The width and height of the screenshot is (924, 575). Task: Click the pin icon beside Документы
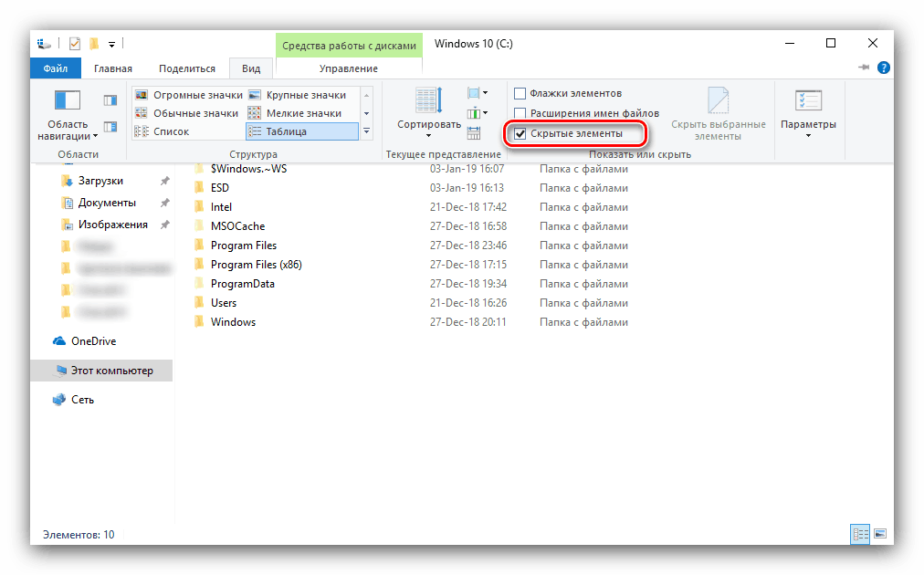click(x=165, y=203)
